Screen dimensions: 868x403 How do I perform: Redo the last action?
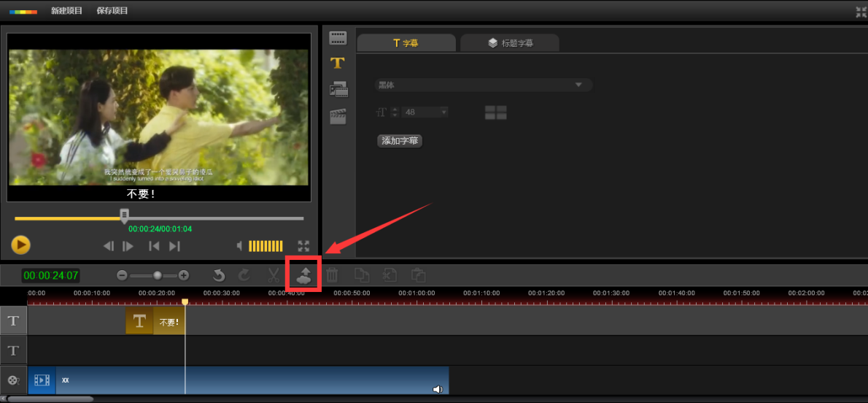tap(244, 275)
